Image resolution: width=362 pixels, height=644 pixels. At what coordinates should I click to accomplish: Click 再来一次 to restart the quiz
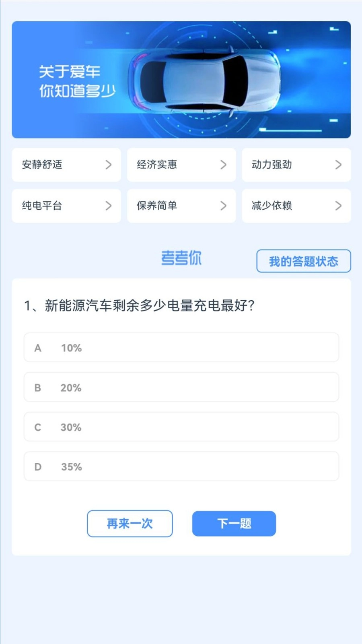pos(130,524)
